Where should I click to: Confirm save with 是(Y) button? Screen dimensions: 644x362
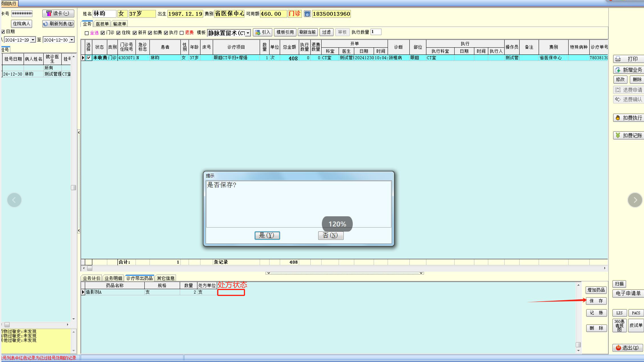[267, 235]
